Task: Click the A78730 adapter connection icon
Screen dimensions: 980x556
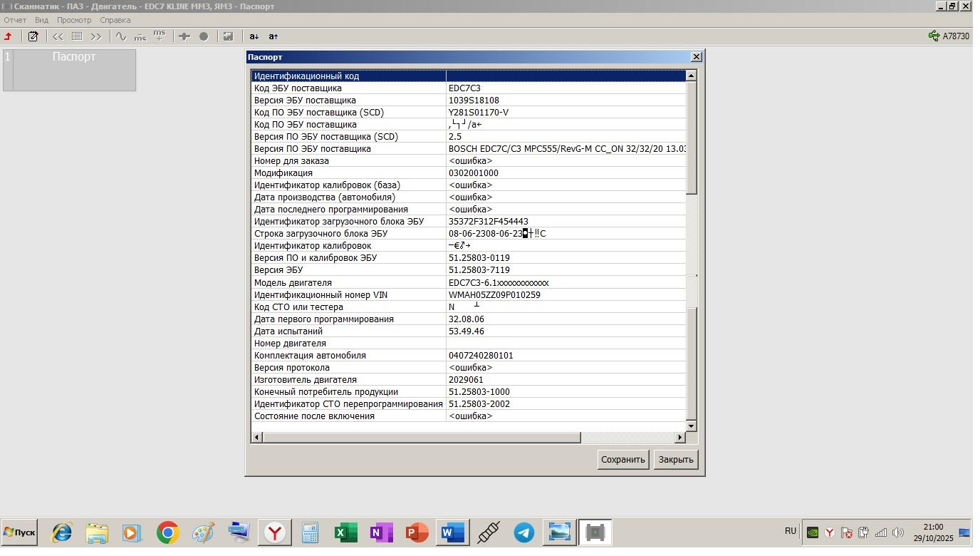Action: pos(934,36)
